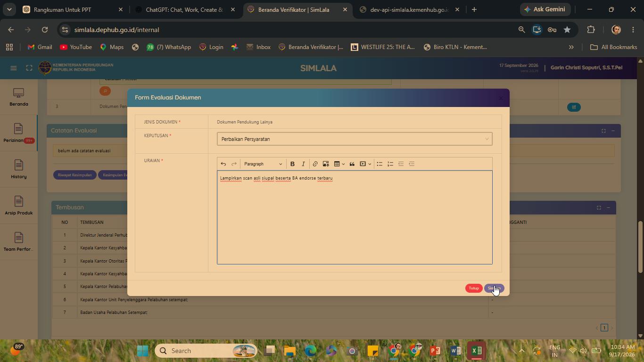Toggle italic formatting in editor toolbar
The width and height of the screenshot is (644, 362).
tap(303, 164)
